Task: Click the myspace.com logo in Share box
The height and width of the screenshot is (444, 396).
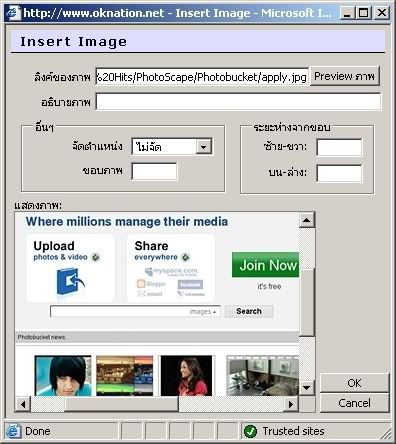Action: pos(171,272)
